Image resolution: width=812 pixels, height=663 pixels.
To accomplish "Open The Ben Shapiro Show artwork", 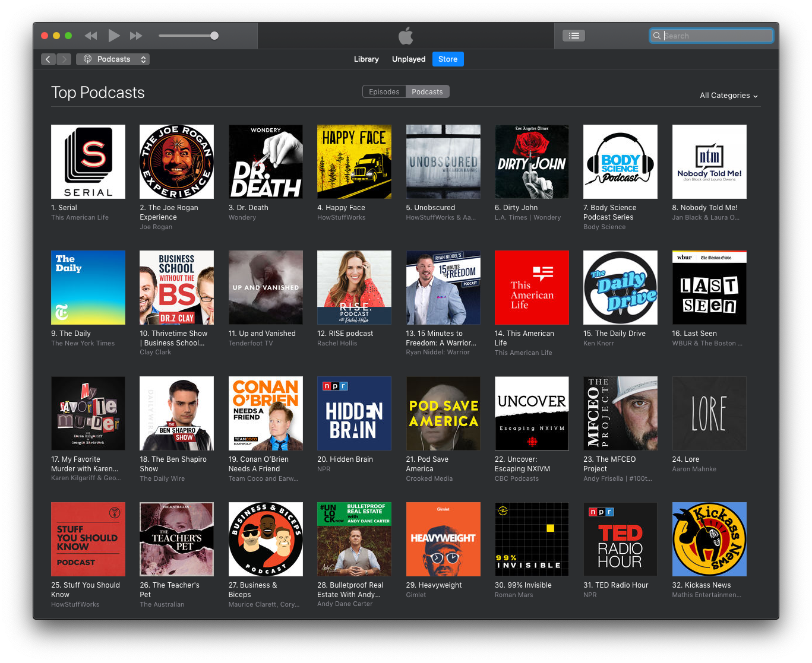I will 176,413.
